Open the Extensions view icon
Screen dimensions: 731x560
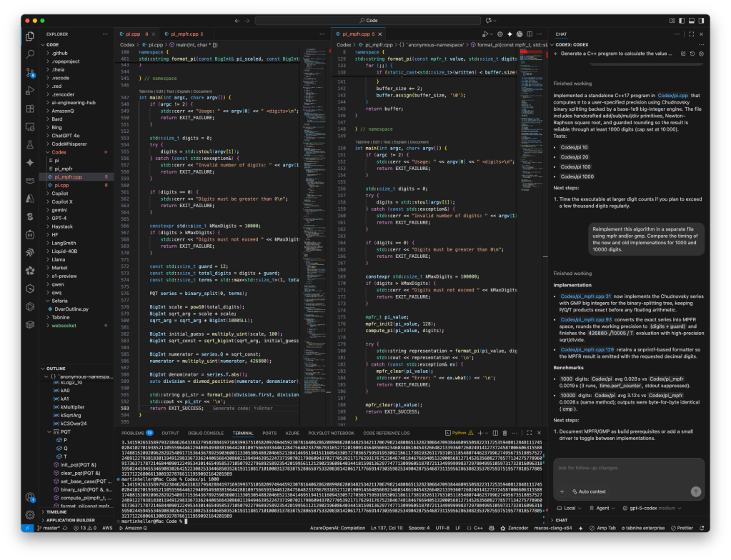30,109
